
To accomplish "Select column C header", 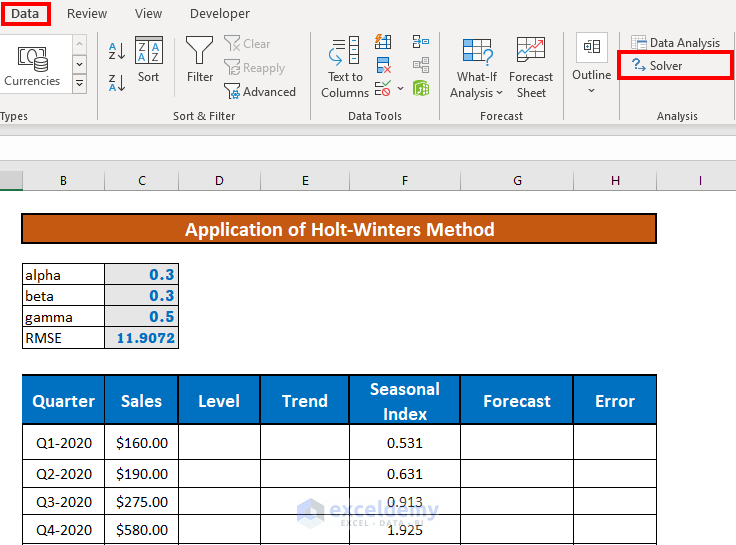I will [142, 181].
